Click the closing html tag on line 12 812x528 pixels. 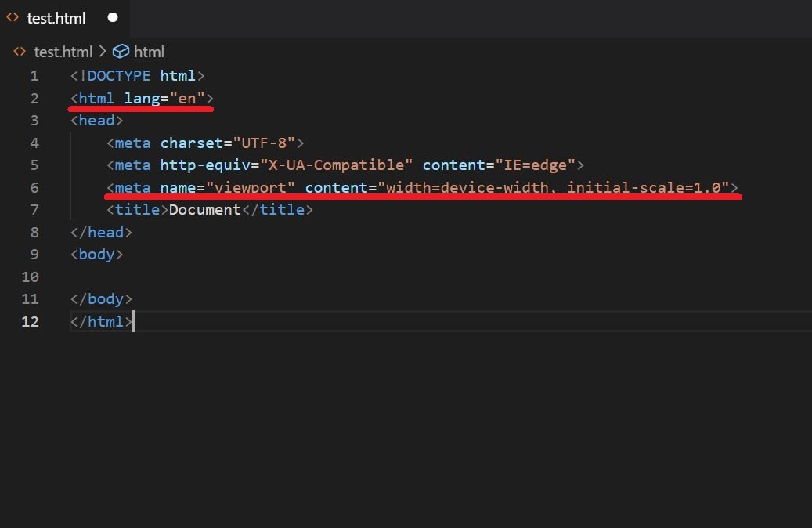coord(100,321)
